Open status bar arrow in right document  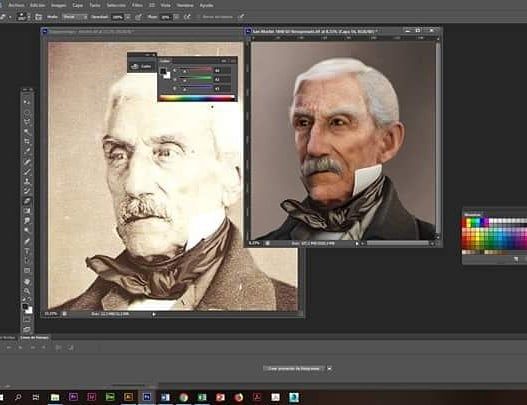pyautogui.click(x=357, y=243)
